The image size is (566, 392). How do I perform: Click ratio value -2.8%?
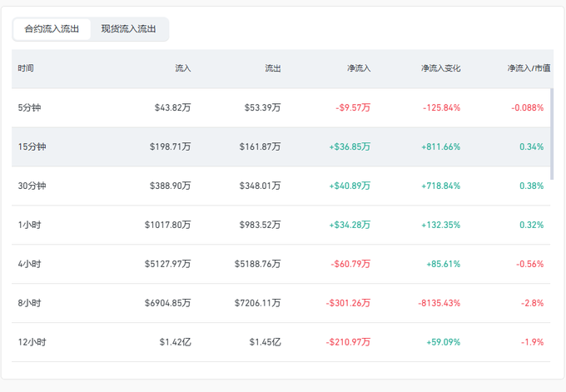coord(532,303)
